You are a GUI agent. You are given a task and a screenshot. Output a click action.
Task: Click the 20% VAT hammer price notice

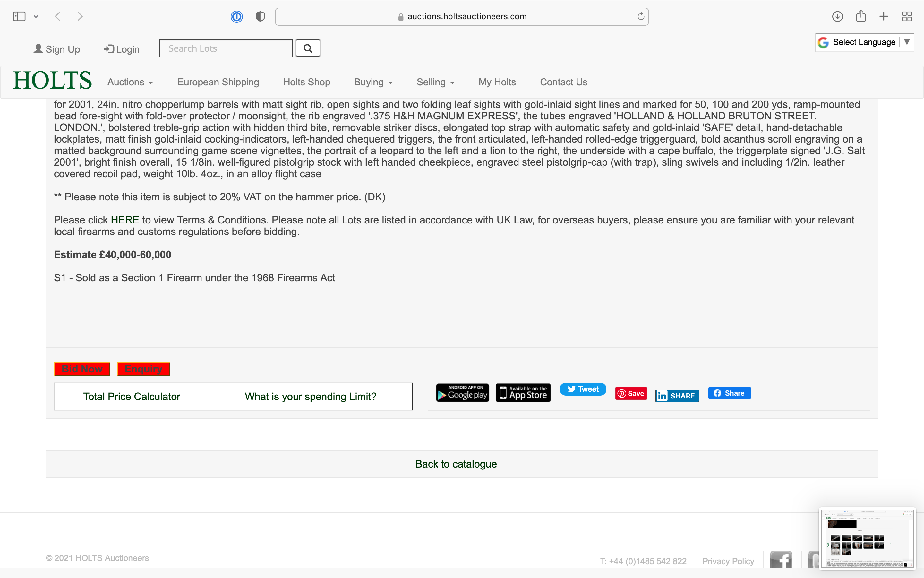[x=219, y=197]
